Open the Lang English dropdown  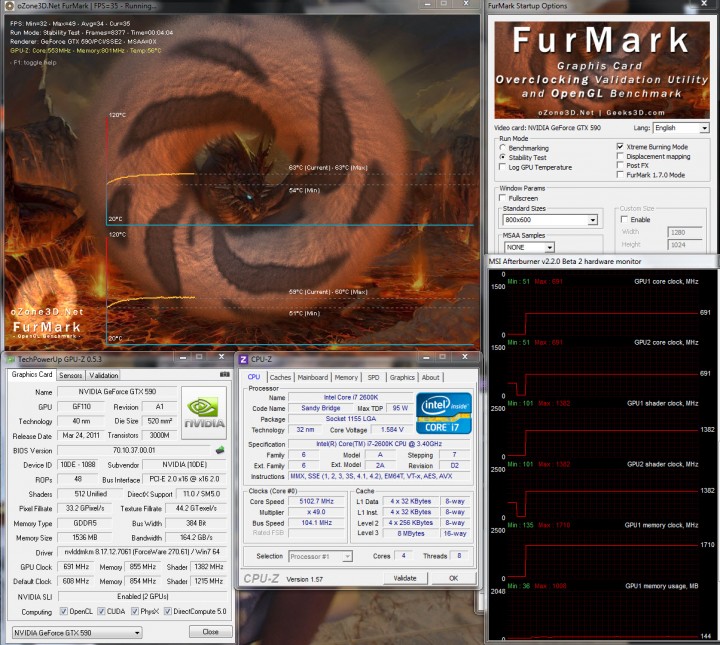pyautogui.click(x=681, y=128)
